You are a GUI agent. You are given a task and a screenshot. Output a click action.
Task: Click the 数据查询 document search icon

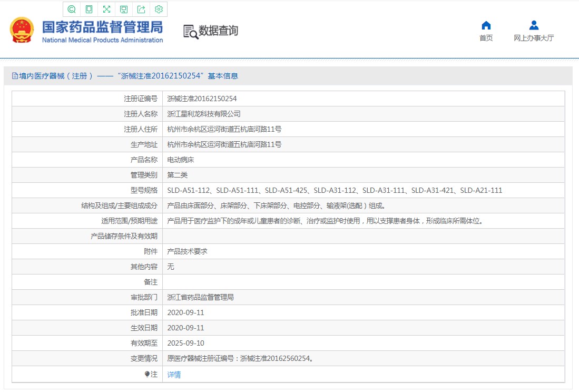191,32
